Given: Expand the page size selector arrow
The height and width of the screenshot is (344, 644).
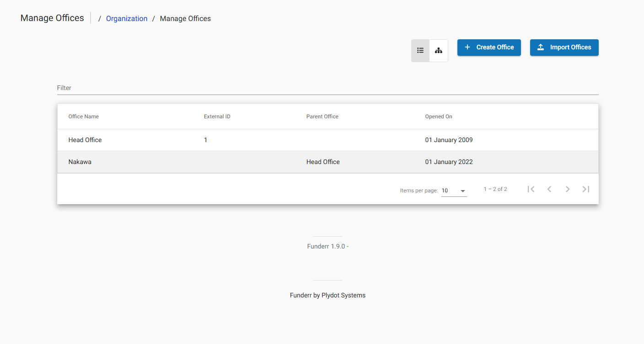Looking at the screenshot, I should coord(462,191).
